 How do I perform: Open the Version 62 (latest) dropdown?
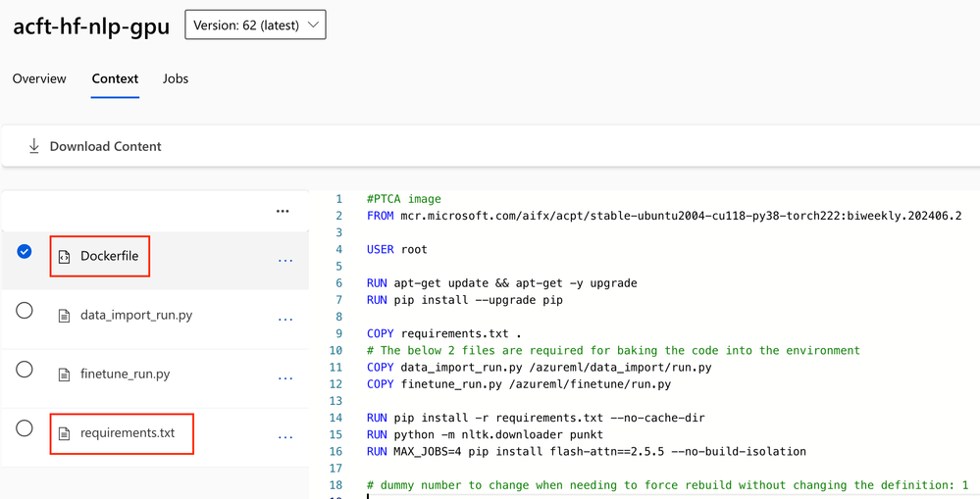click(255, 25)
